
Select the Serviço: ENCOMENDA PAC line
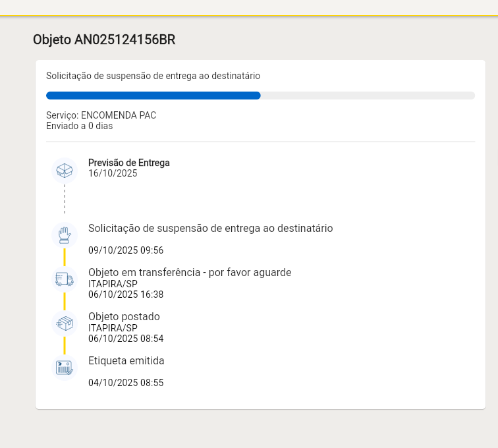[101, 115]
